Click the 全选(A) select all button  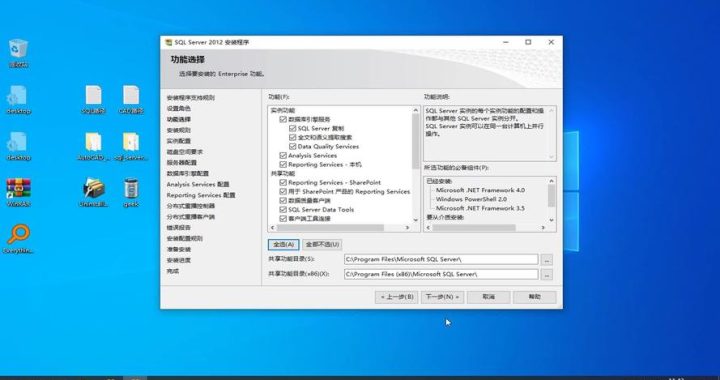pos(283,245)
